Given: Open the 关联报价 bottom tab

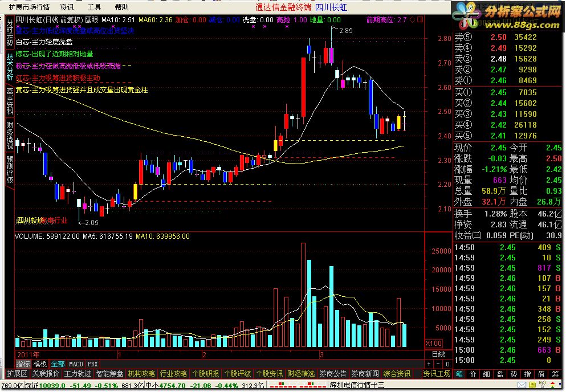Looking at the screenshot, I should [46, 374].
